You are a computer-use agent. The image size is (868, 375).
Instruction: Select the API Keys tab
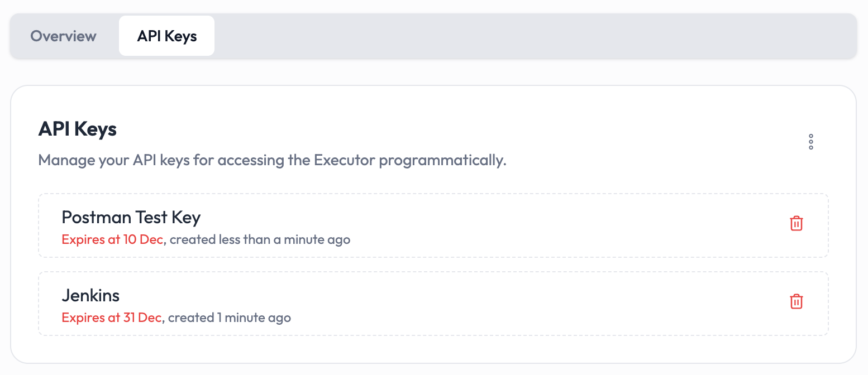[166, 36]
